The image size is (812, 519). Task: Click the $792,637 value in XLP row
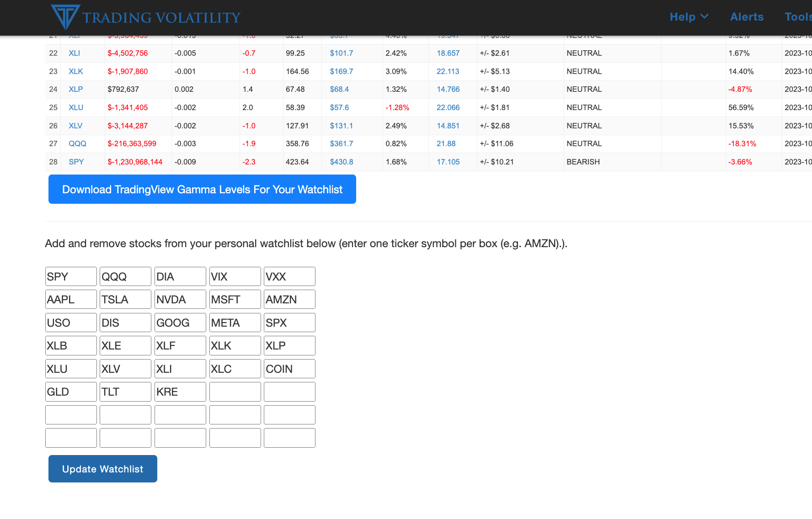pos(123,89)
